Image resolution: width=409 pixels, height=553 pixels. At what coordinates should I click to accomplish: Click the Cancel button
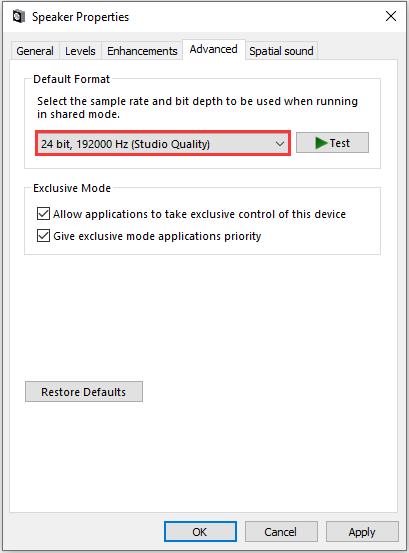click(281, 531)
